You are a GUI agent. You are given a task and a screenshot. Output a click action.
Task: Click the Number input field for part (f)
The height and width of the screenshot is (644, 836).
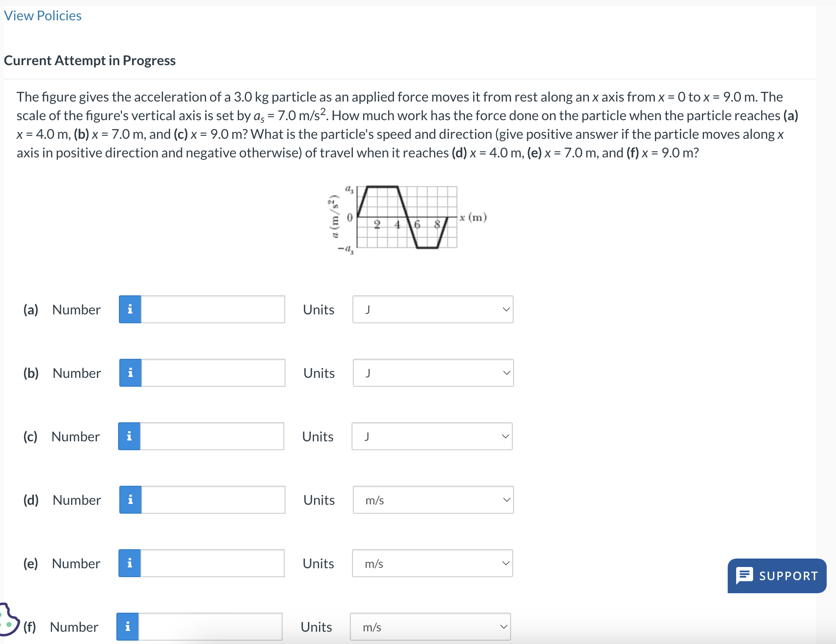click(x=209, y=627)
